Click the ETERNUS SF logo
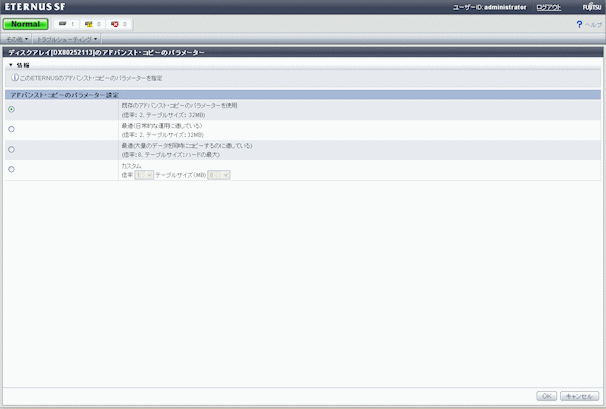The height and width of the screenshot is (409, 606). [x=35, y=7]
